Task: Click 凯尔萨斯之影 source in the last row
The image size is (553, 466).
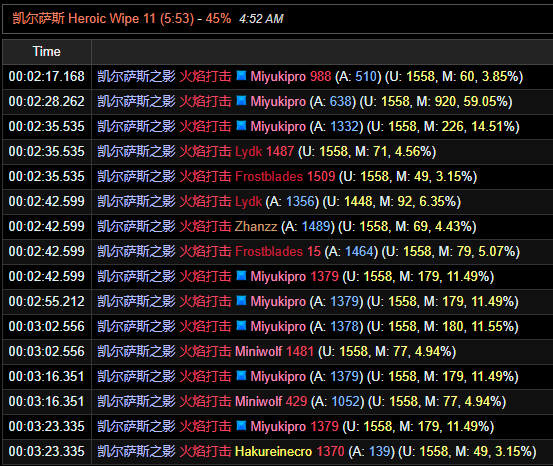Action: click(x=136, y=451)
